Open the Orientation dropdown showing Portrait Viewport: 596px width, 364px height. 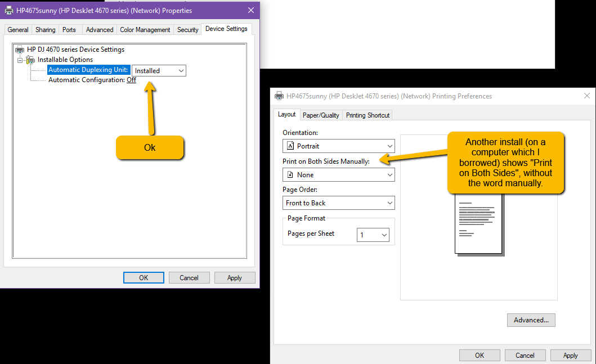pyautogui.click(x=338, y=146)
